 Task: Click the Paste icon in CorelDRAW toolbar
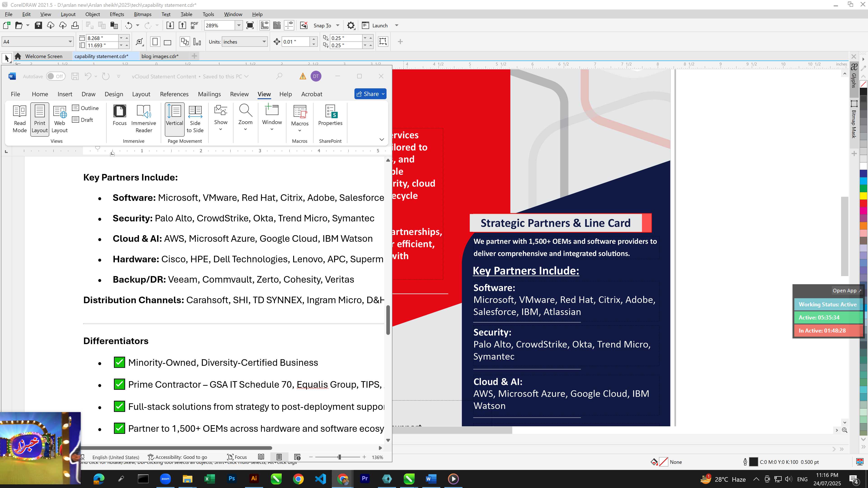tap(114, 25)
